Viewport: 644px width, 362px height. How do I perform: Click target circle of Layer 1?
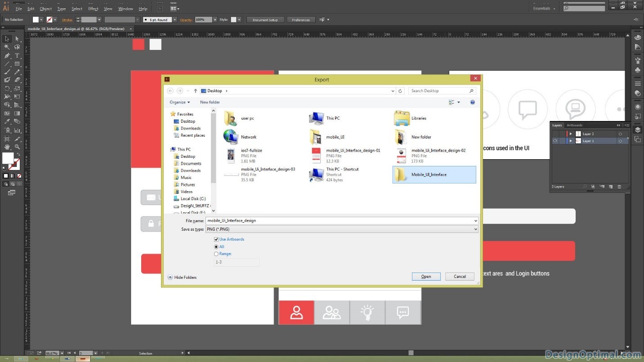pos(620,141)
